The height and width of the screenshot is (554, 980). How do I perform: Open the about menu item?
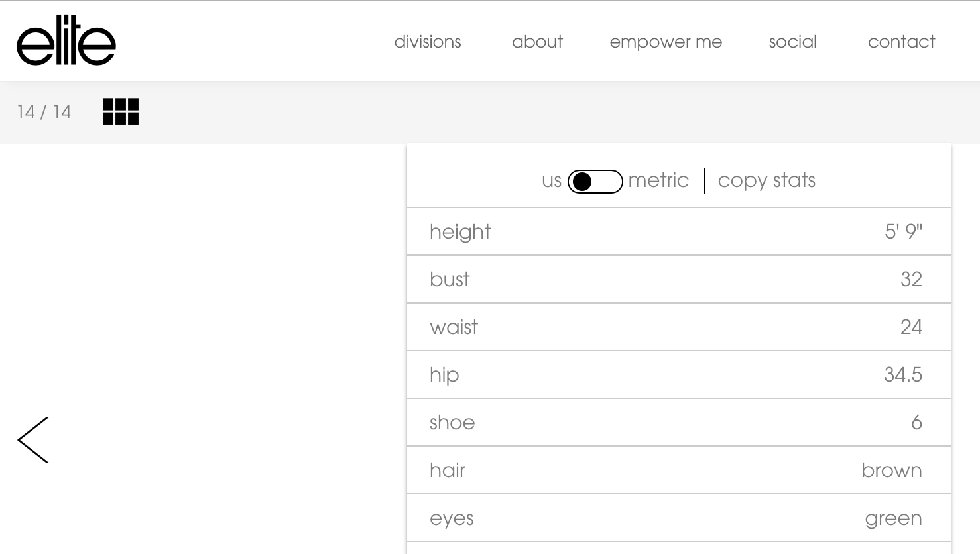pos(537,42)
